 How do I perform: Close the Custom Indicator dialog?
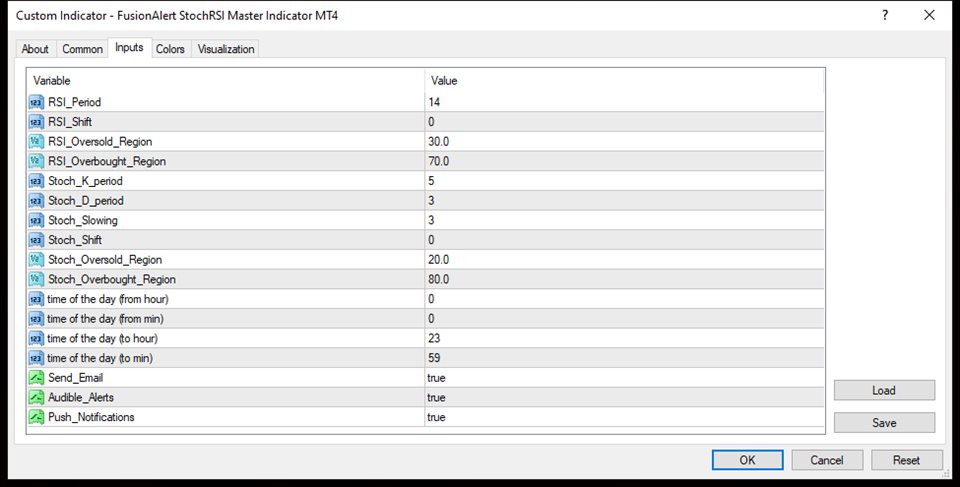929,15
